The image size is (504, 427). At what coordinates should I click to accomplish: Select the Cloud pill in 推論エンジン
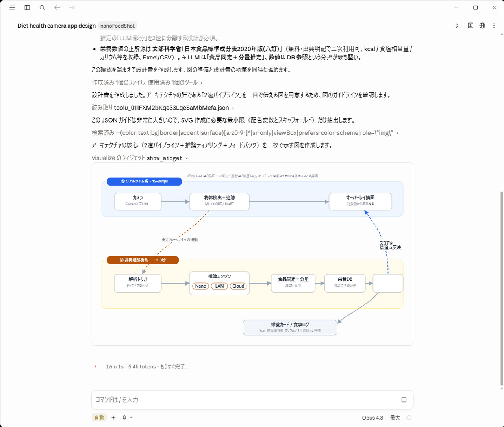[238, 286]
